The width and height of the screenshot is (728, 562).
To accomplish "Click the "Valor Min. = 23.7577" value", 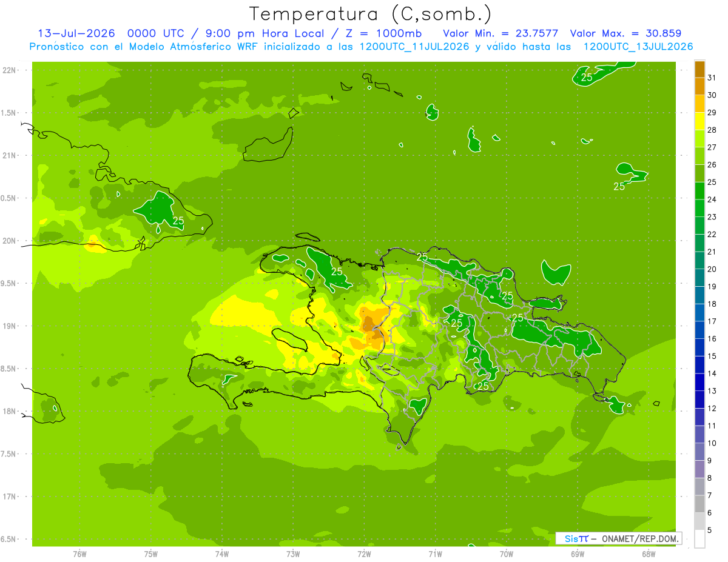I will point(500,33).
